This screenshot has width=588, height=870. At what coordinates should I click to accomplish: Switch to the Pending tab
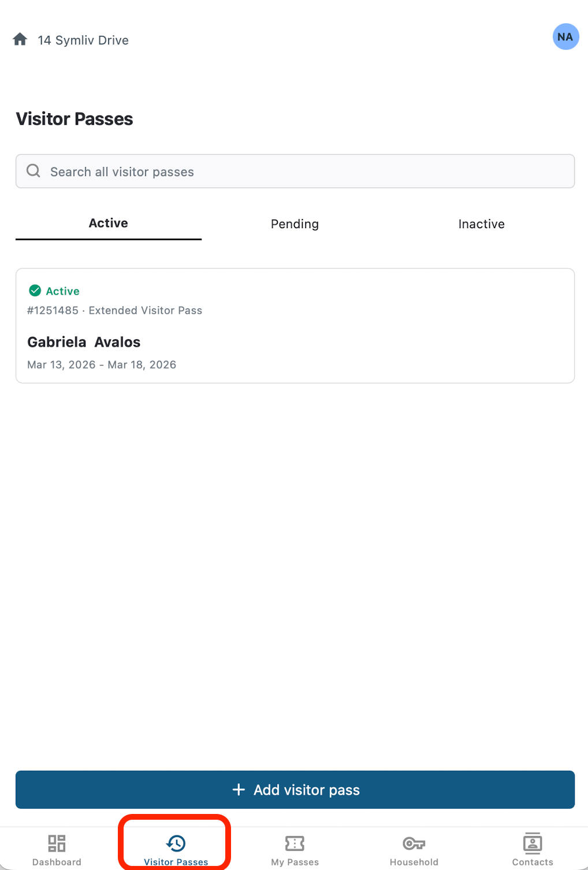[295, 224]
